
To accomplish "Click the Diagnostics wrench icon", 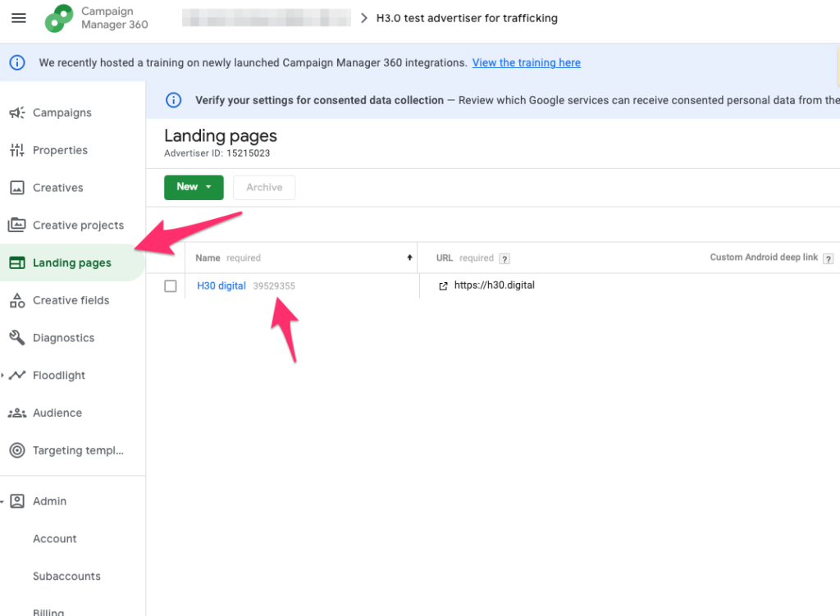I will coord(16,338).
